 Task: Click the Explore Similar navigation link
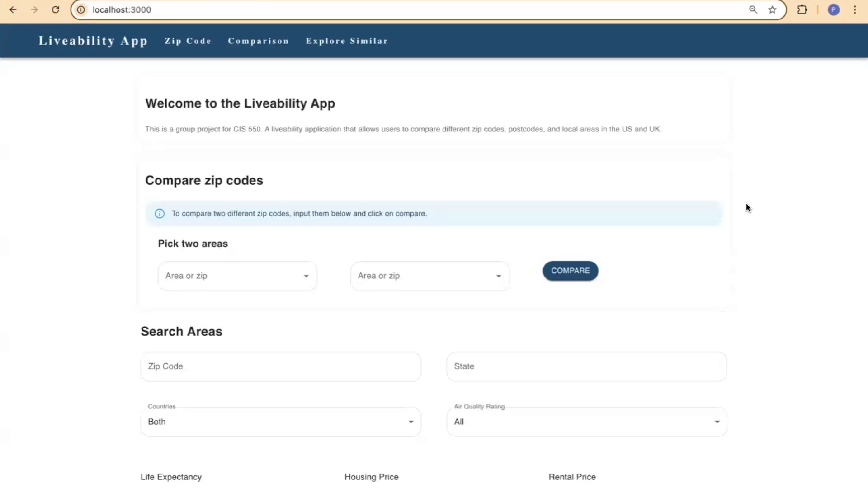tap(347, 41)
